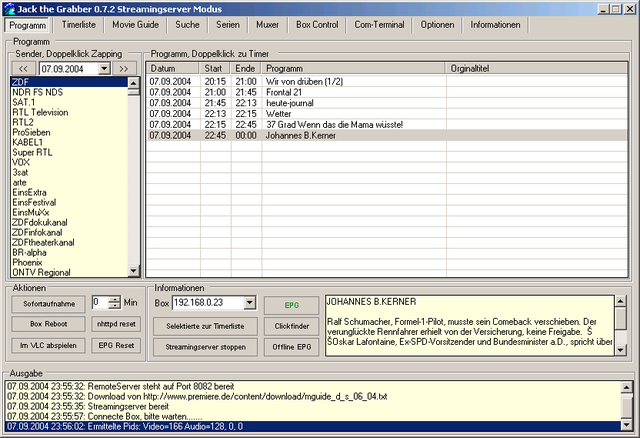
Task: Click Selektierte zur Timerliste button
Action: click(x=205, y=326)
